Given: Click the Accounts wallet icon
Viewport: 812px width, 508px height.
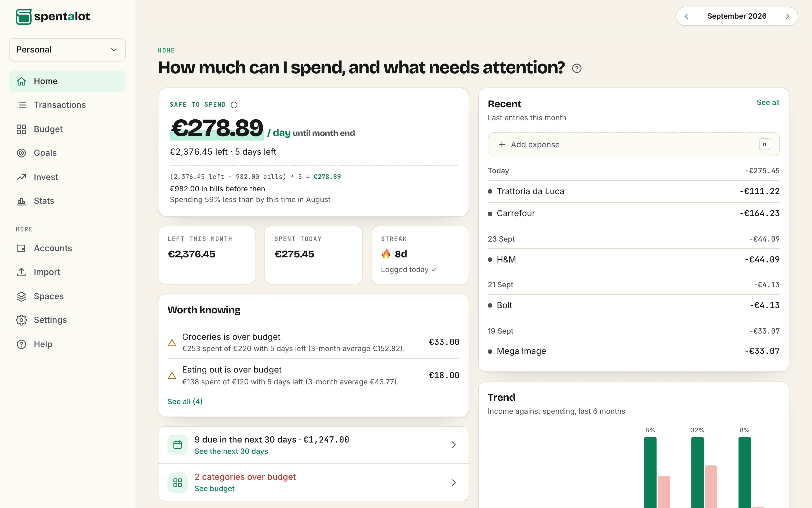Looking at the screenshot, I should tap(21, 248).
